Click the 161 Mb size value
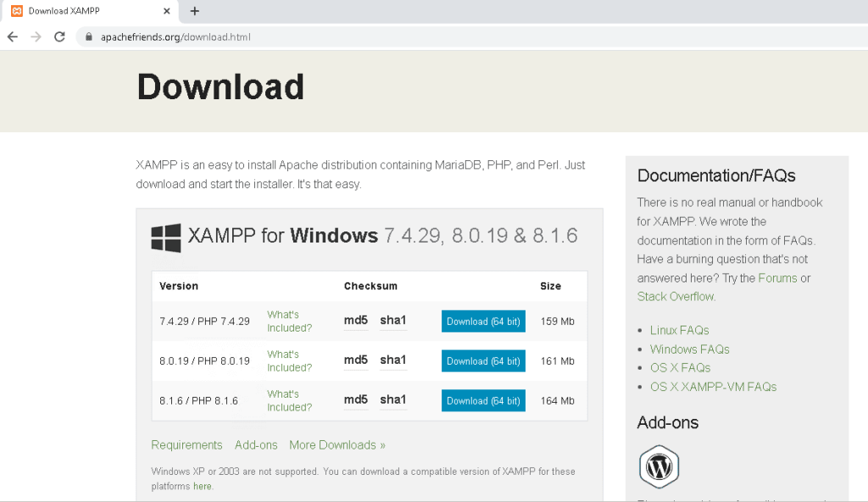The image size is (868, 502). [x=558, y=361]
